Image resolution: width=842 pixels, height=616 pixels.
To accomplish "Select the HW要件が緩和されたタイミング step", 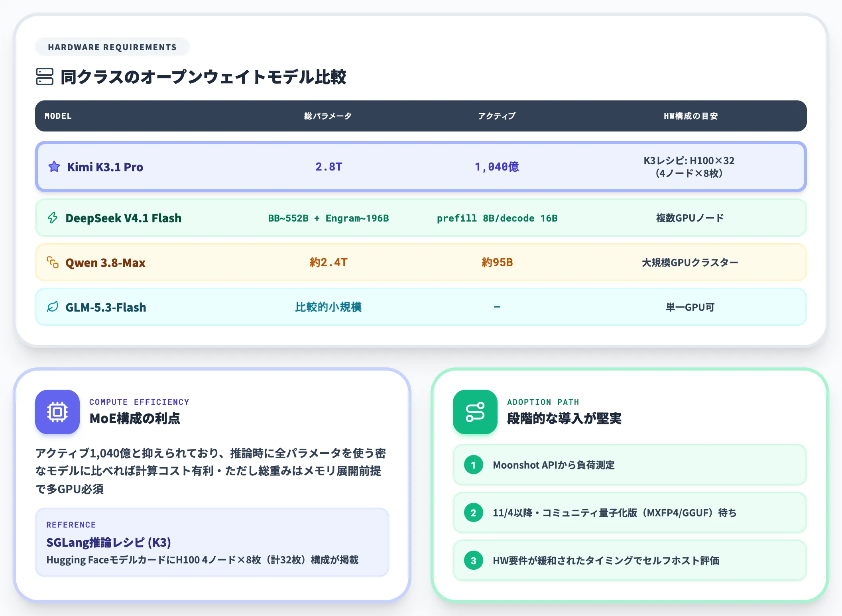I will [630, 561].
